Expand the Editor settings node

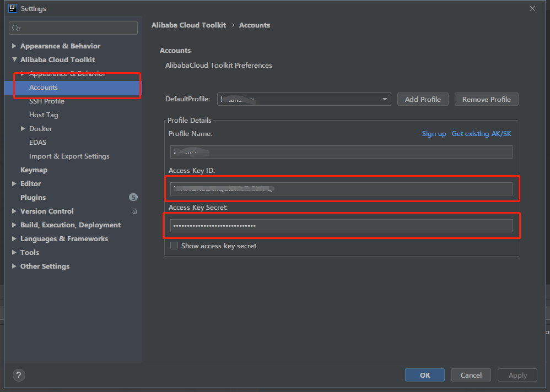tap(14, 183)
